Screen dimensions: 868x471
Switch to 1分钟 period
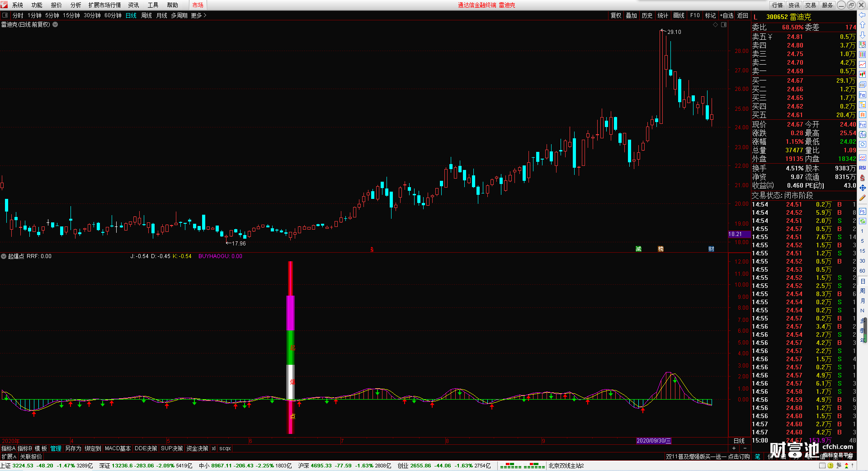tap(34, 15)
